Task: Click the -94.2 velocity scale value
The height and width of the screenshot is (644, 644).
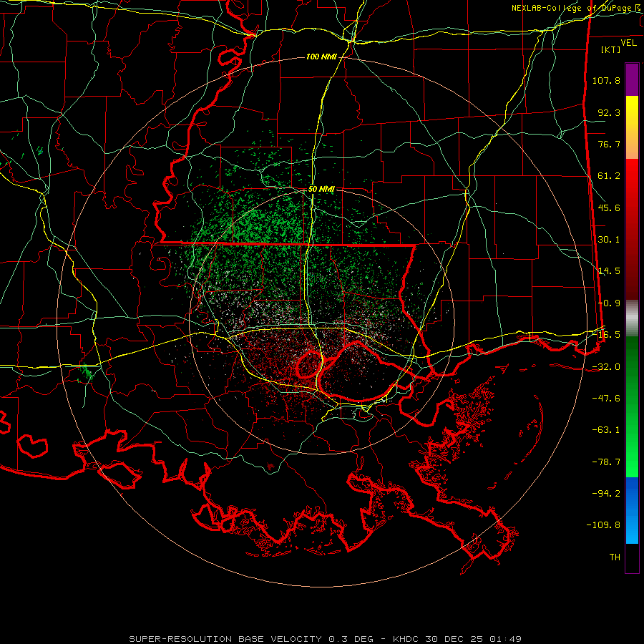Action: pyautogui.click(x=606, y=494)
